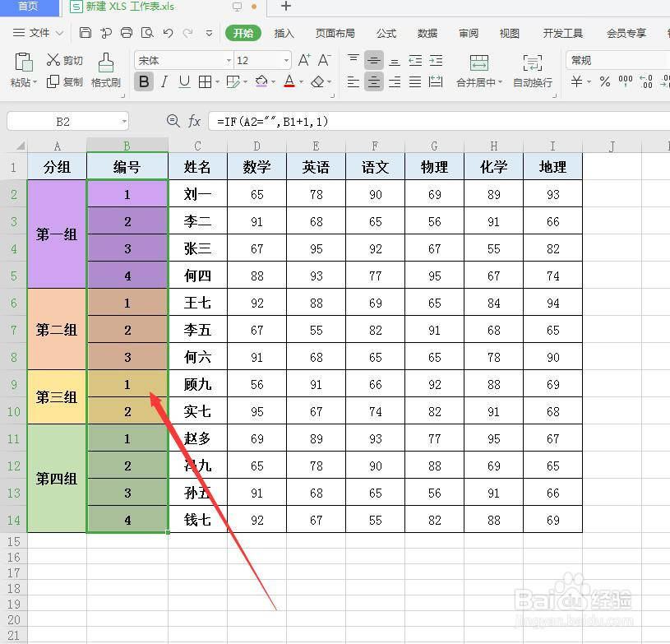The width and height of the screenshot is (670, 644).
Task: Toggle bold formatting
Action: pyautogui.click(x=143, y=82)
